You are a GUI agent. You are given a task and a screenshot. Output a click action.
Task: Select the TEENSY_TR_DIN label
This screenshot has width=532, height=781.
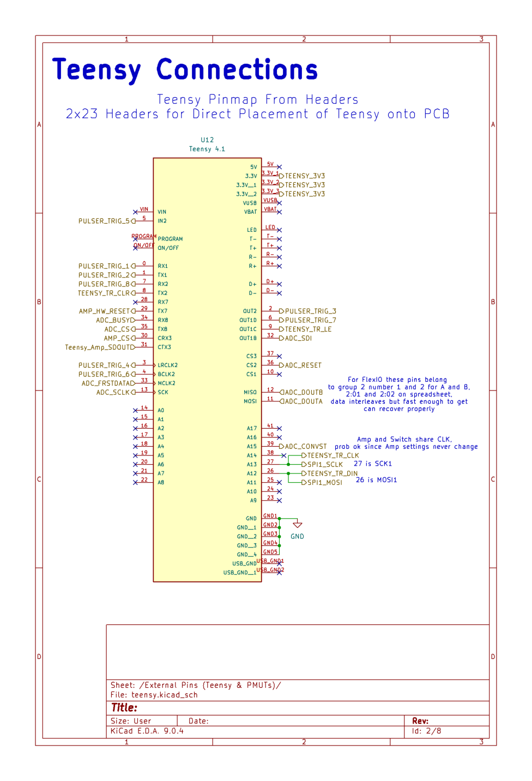330,473
